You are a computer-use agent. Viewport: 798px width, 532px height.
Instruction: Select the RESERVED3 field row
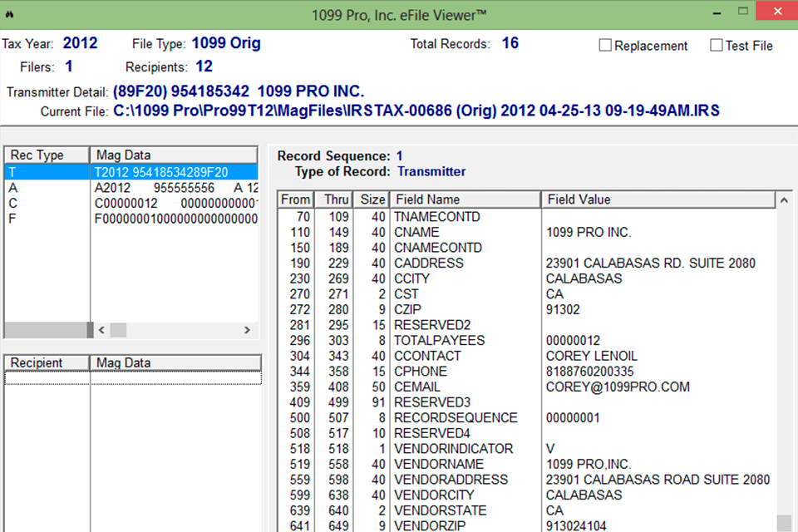527,402
